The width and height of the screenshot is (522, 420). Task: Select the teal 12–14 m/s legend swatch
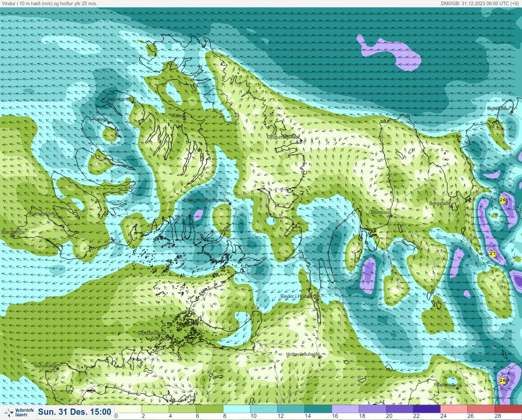291,409
